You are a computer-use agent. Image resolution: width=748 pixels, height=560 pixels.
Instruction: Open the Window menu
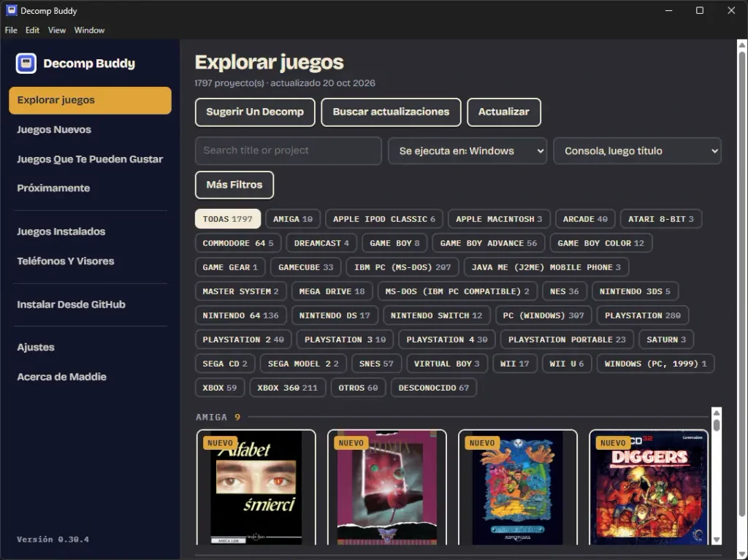[89, 30]
